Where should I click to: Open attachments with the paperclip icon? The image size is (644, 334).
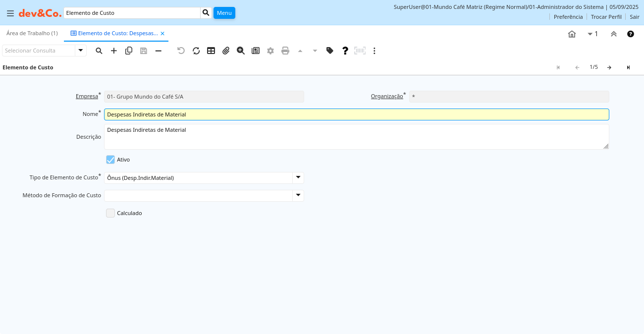[x=226, y=51]
